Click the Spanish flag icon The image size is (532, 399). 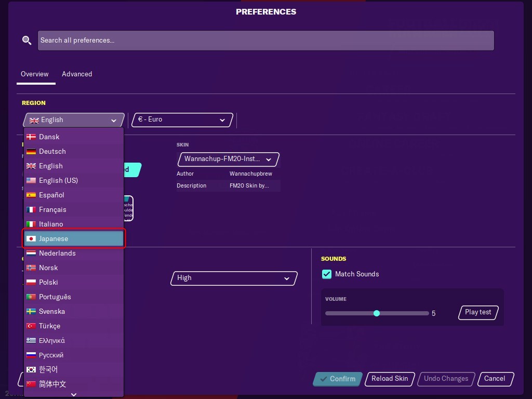click(31, 195)
